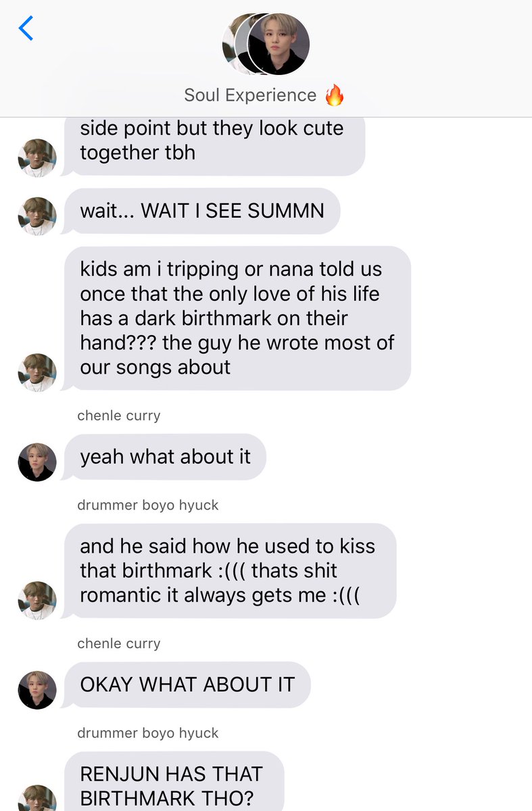Tap avatar next to 'yeah what about it'
This screenshot has height=811, width=532.
pos(37,462)
